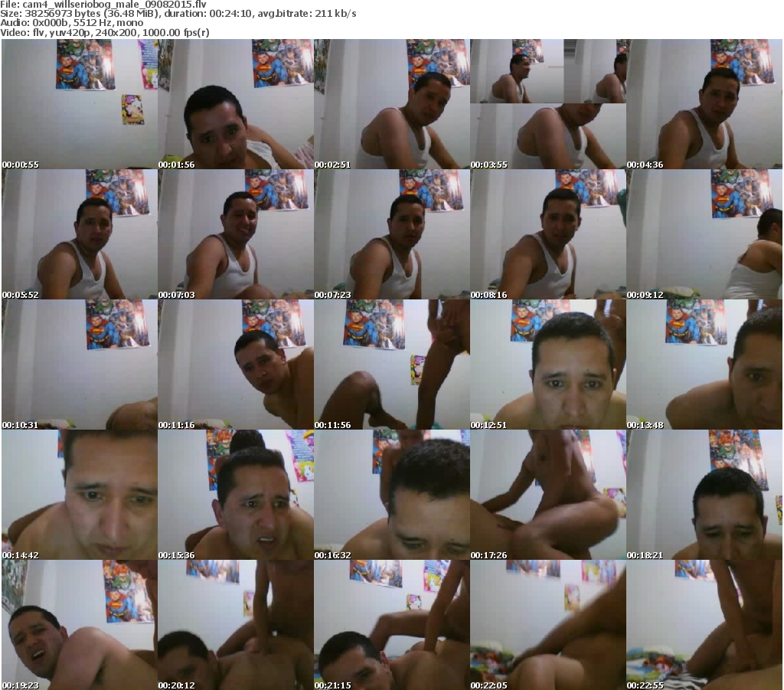Open the thumbnail stamped 00:13:48
Screen dimensions: 784x690
(704, 365)
